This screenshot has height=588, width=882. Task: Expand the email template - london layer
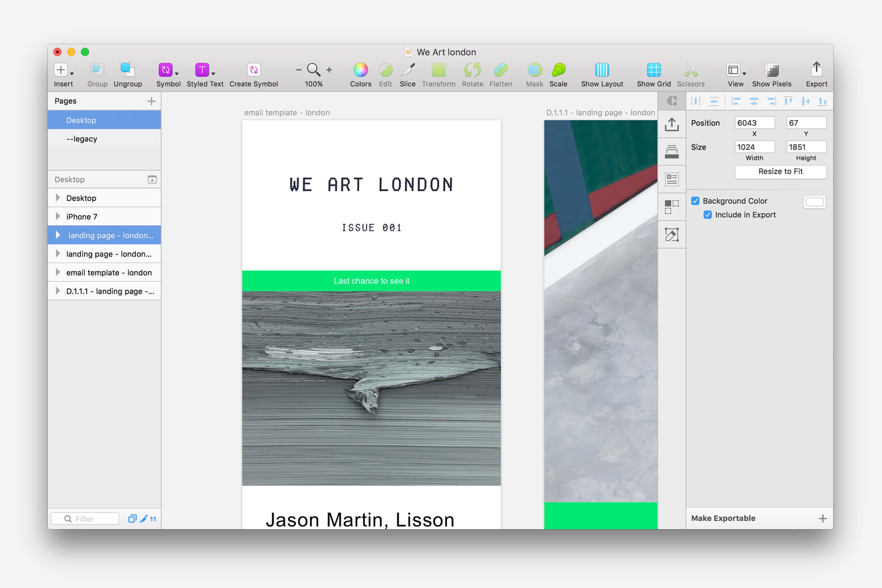[x=58, y=272]
